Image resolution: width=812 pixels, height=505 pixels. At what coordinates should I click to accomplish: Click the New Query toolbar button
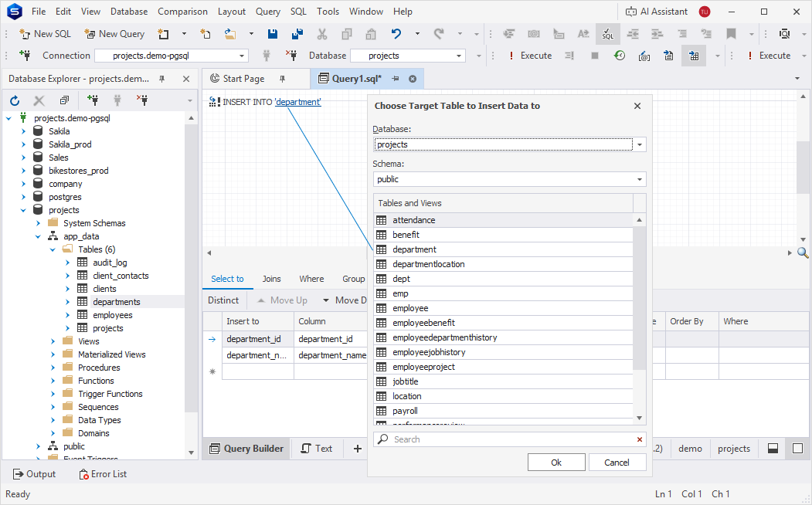pyautogui.click(x=114, y=34)
